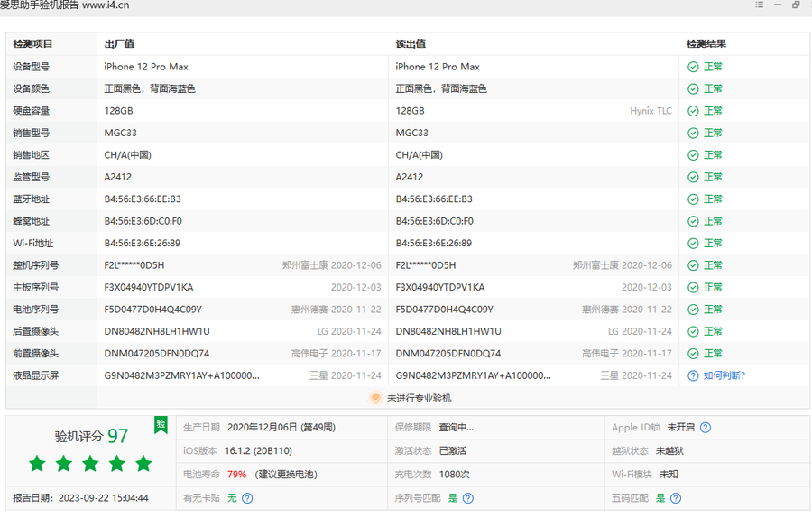Click the 正常 check icon for 蜂窝地址
This screenshot has height=518, width=812.
pos(693,221)
